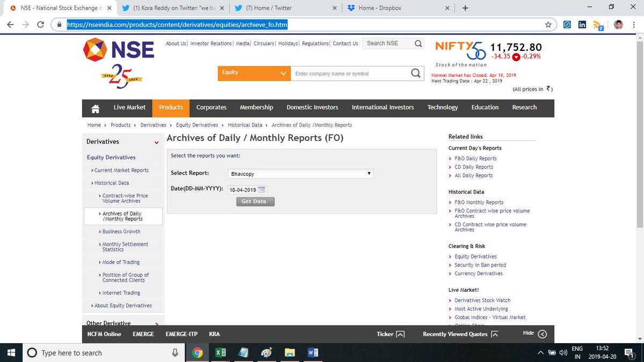Screen dimensions: 644x362
Task: Open the Select Report Bhavcopy dropdown
Action: [x=301, y=174]
